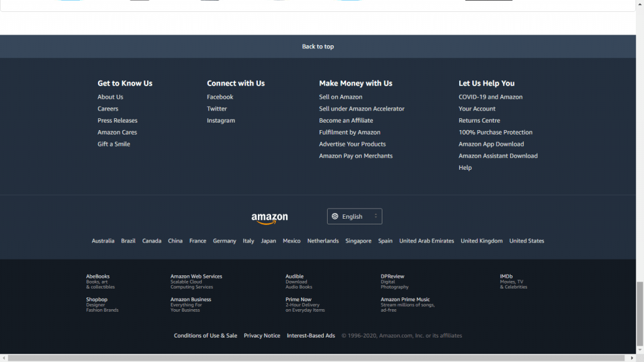
Task: Select Netherlands country site
Action: click(x=323, y=241)
